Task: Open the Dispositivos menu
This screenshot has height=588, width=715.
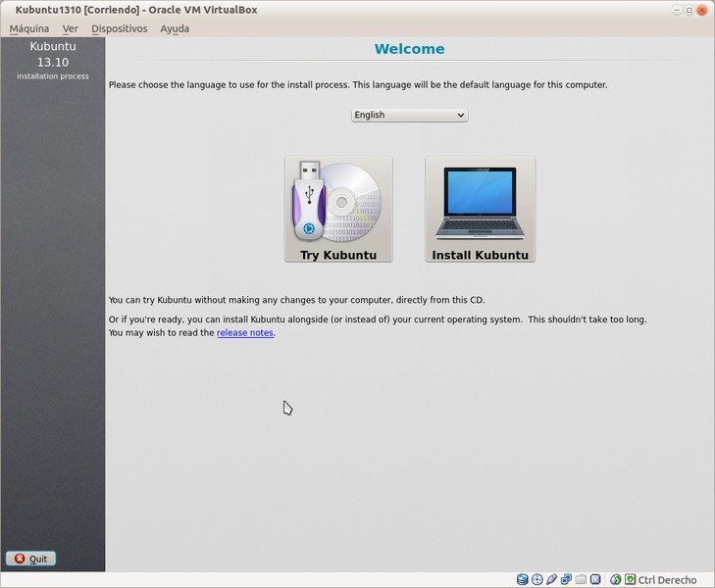Action: coord(120,28)
